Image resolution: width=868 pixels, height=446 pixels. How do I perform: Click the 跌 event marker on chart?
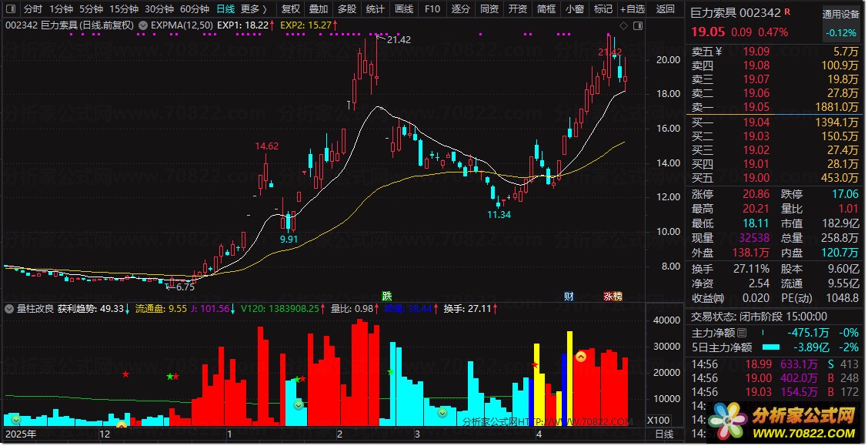click(x=387, y=295)
